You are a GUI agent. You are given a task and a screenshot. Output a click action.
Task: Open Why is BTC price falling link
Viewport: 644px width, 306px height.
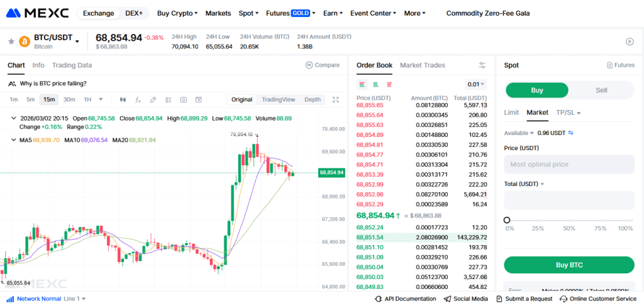click(53, 84)
